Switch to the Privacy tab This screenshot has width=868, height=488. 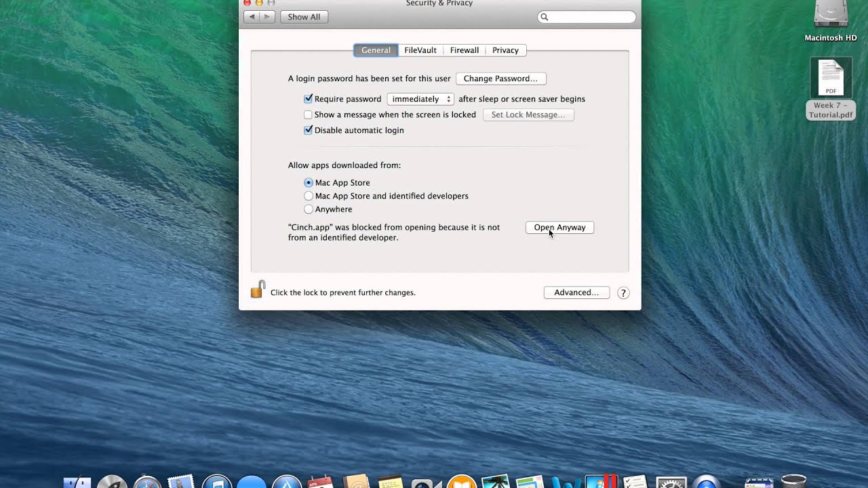click(505, 50)
